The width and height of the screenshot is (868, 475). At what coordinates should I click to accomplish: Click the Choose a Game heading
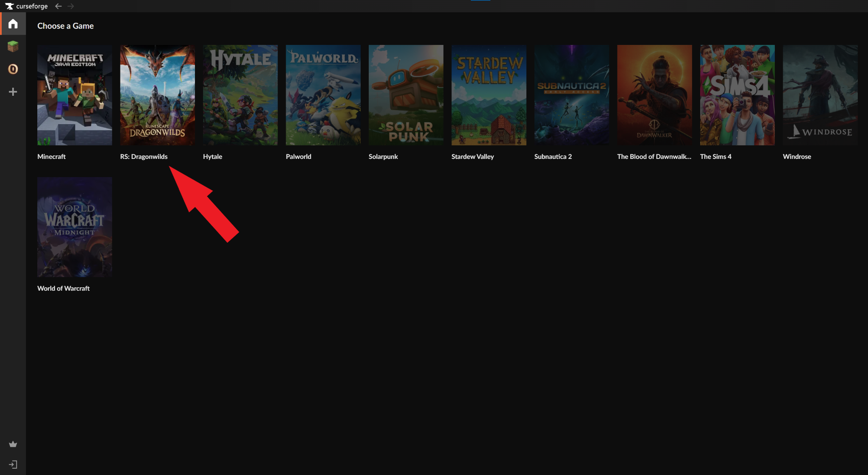66,26
